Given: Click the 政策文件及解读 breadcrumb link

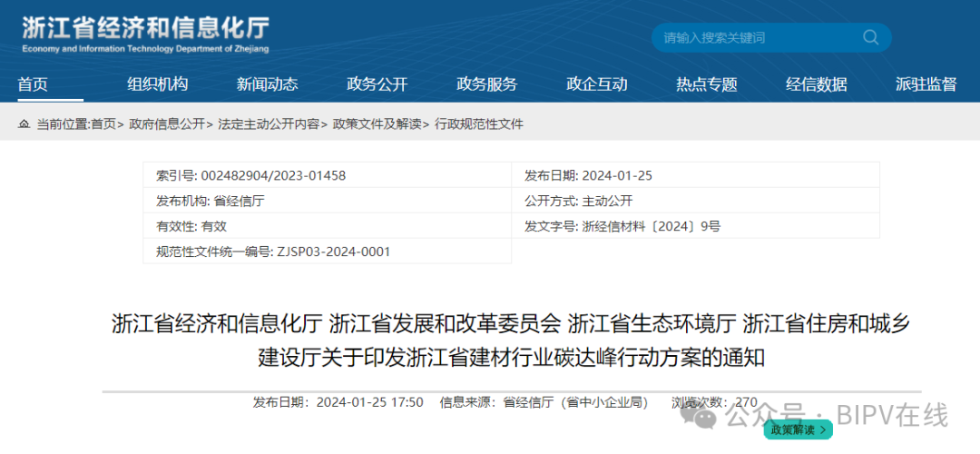Looking at the screenshot, I should [377, 124].
